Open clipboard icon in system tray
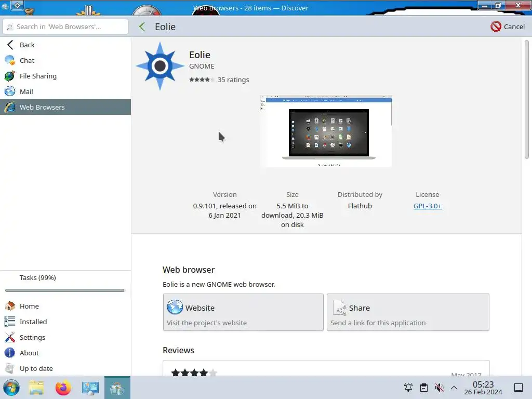This screenshot has width=532, height=399. point(424,388)
